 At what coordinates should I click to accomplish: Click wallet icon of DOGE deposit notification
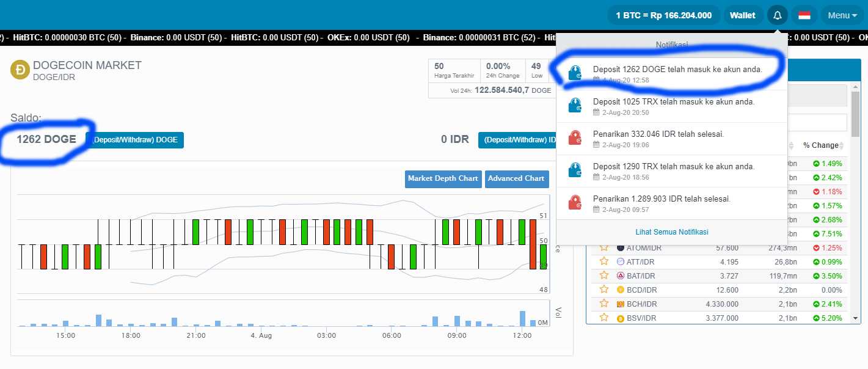[575, 73]
